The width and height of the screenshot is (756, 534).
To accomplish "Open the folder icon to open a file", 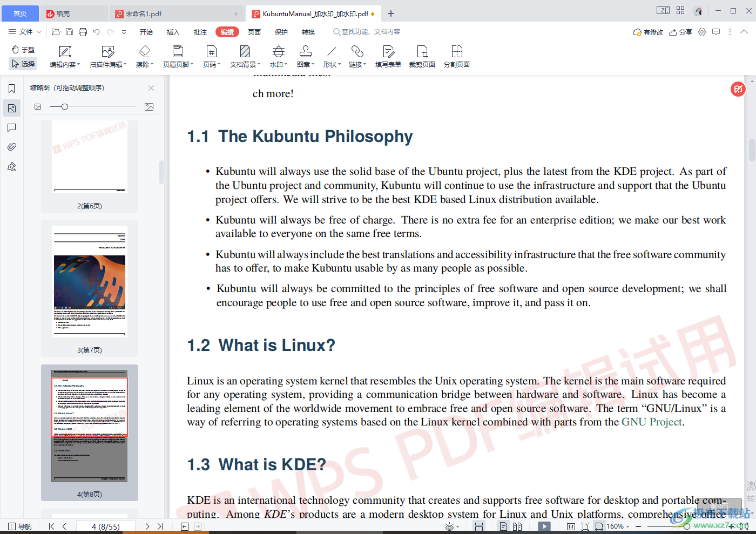I will pos(56,32).
